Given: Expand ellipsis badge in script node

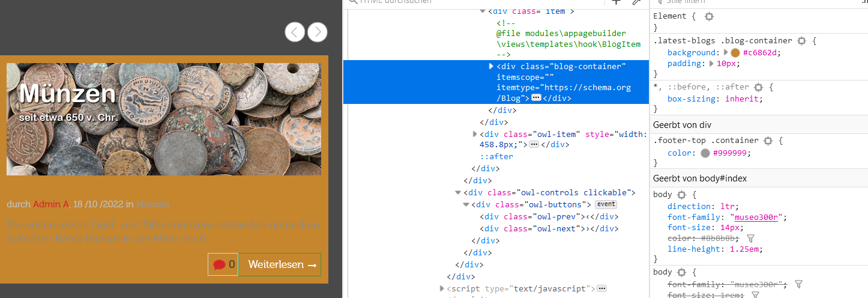Looking at the screenshot, I should (602, 288).
